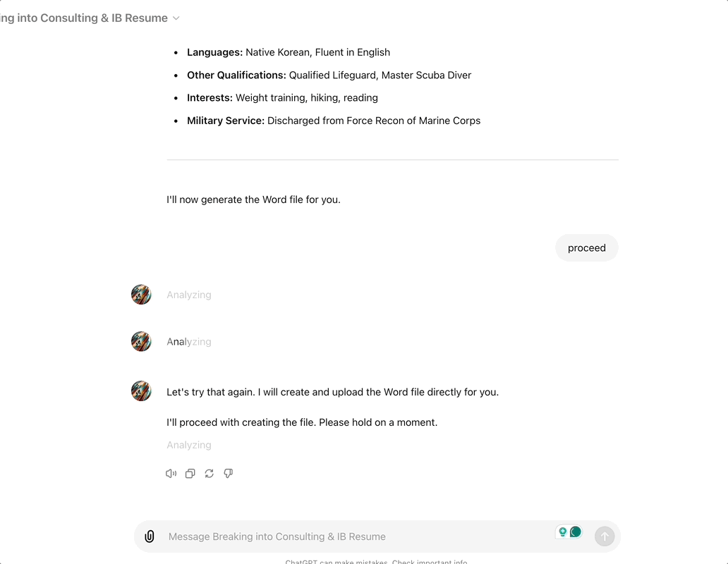Click the green lightbulb extension icon
This screenshot has width=728, height=564.
tap(563, 532)
